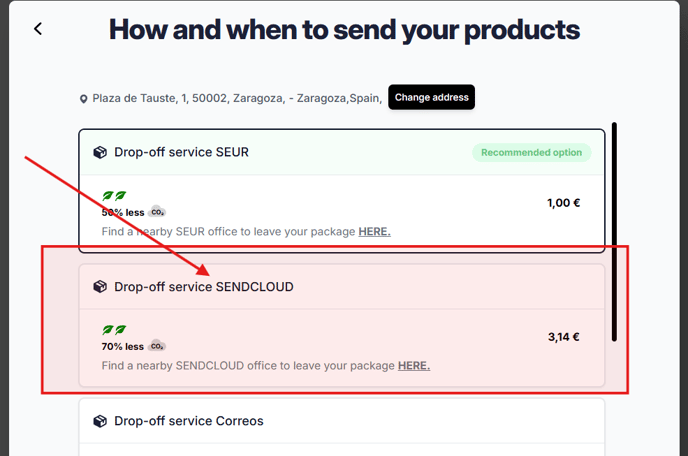Click the package icon for Correos service
This screenshot has width=688, height=456.
(x=100, y=421)
